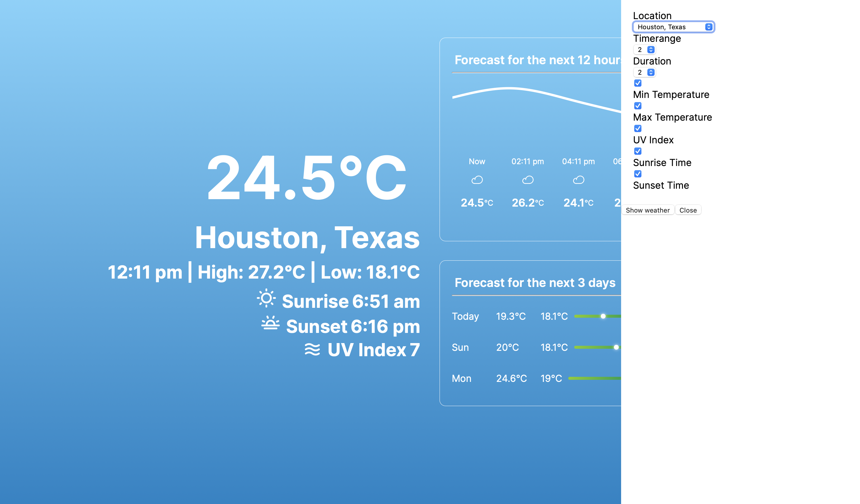Screen dimensions: 860x504
Task: Click the cloud icon under 02:11 pm
Action: [x=528, y=180]
